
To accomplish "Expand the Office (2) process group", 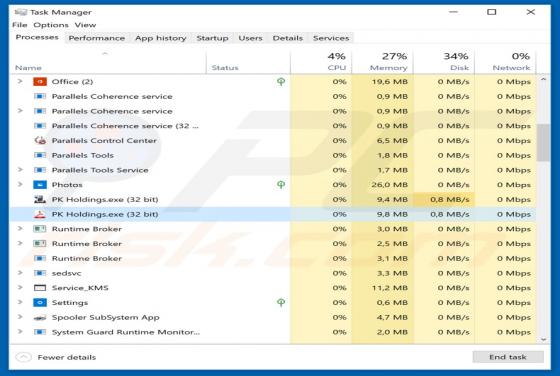I will click(20, 81).
